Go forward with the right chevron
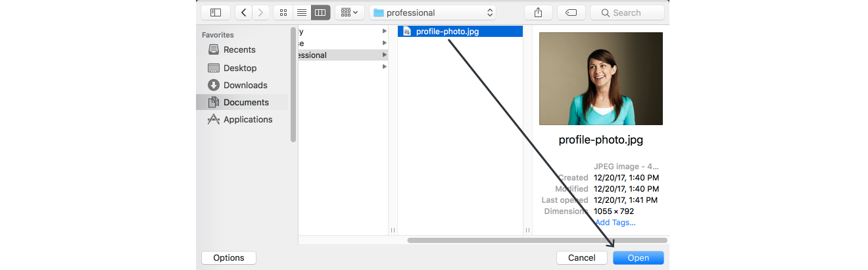This screenshot has width=868, height=270. click(x=261, y=13)
